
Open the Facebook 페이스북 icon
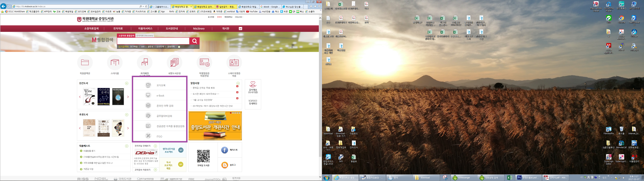click(225, 150)
